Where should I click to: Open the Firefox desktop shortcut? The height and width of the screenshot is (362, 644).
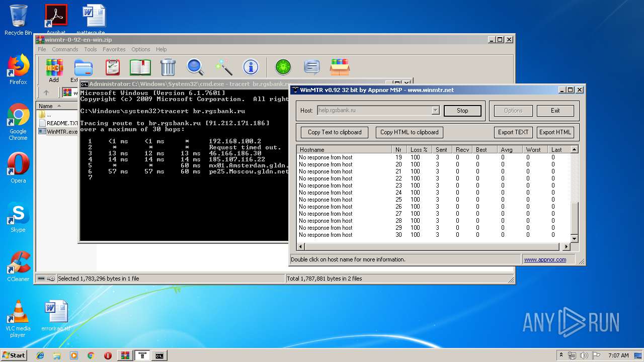point(18,69)
